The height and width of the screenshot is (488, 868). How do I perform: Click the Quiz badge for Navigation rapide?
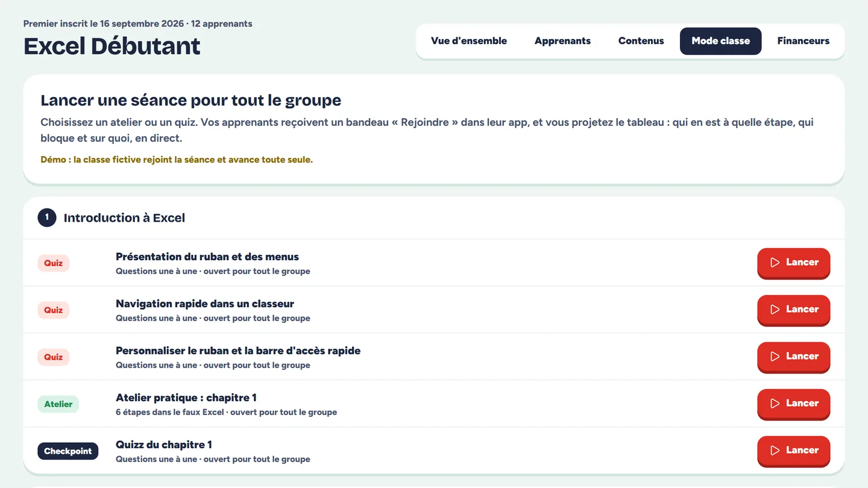point(54,310)
